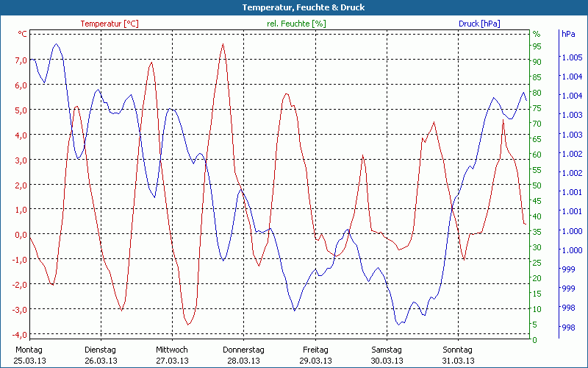Select the Sonntag day label
Viewport: 588px width, 368px height.
[x=459, y=350]
